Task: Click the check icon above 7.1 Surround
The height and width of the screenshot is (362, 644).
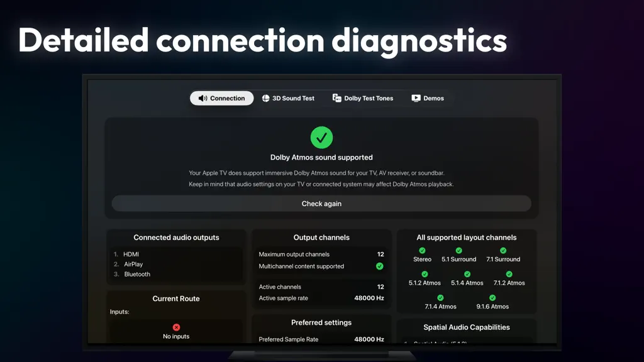Action: [x=503, y=250]
